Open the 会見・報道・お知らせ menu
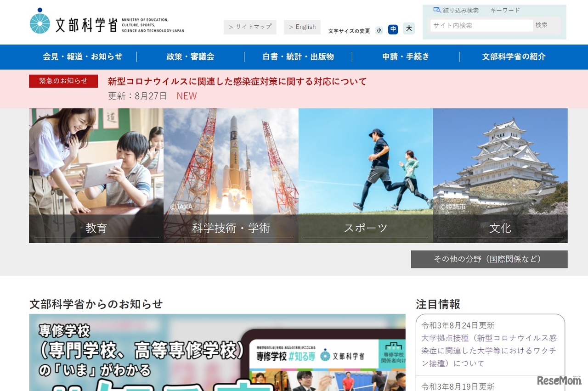Screen dimensions: 588x391 tap(83, 56)
